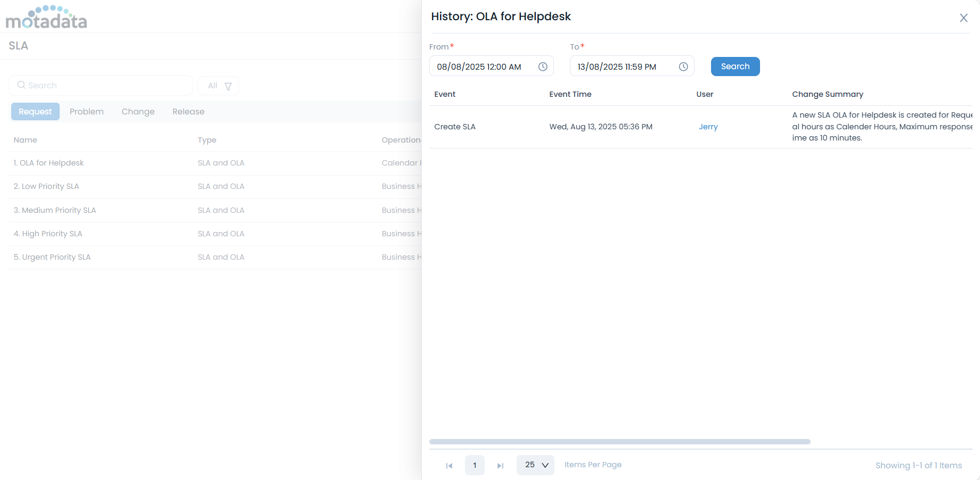Click the Motadata logo
The width and height of the screenshot is (980, 480).
46,18
